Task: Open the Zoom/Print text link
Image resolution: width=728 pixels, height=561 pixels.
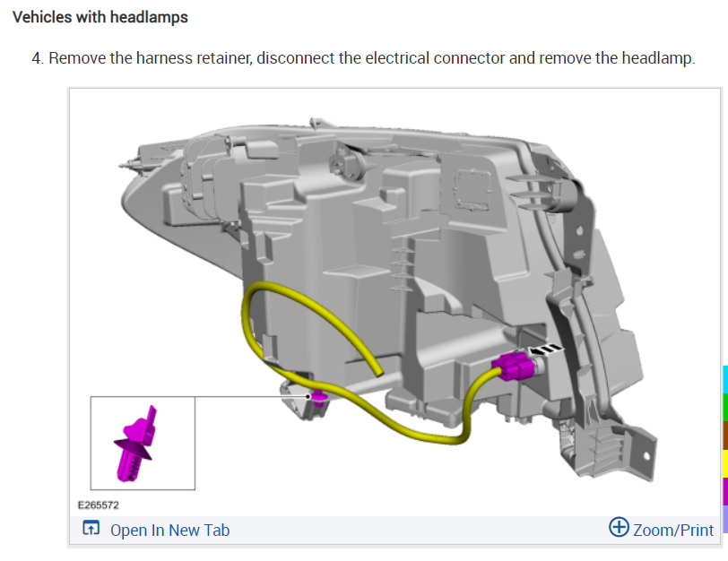Action: [673, 530]
